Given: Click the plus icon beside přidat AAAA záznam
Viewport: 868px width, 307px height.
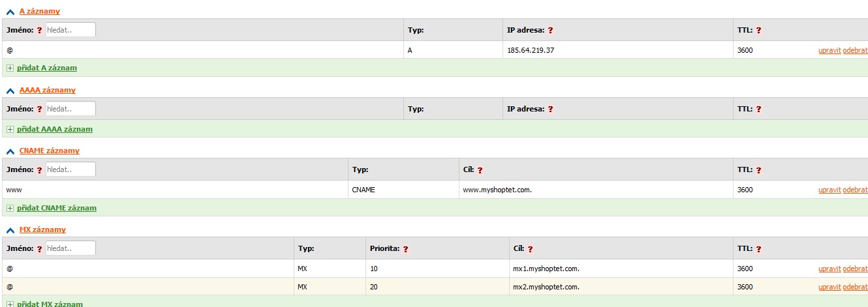Looking at the screenshot, I should 10,129.
